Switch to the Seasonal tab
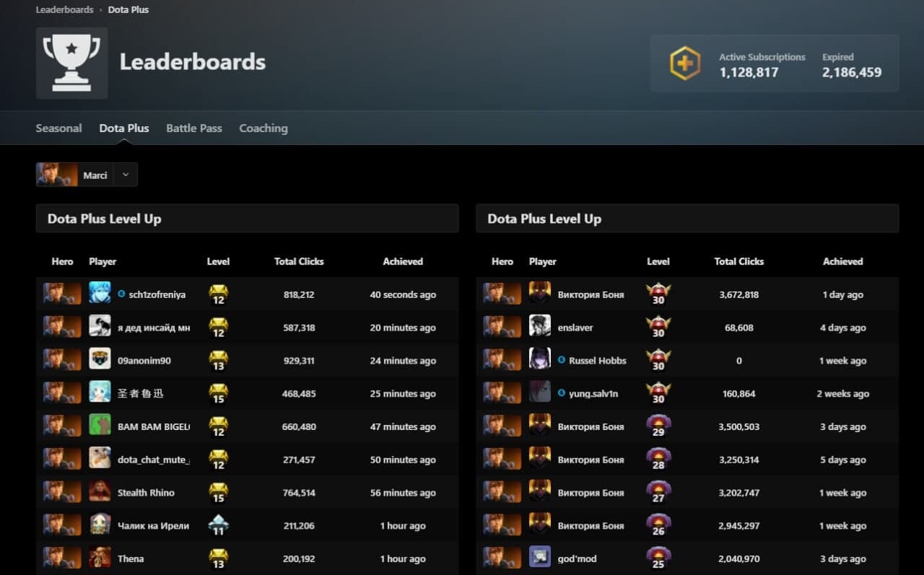Viewport: 924px width, 575px height. tap(58, 128)
